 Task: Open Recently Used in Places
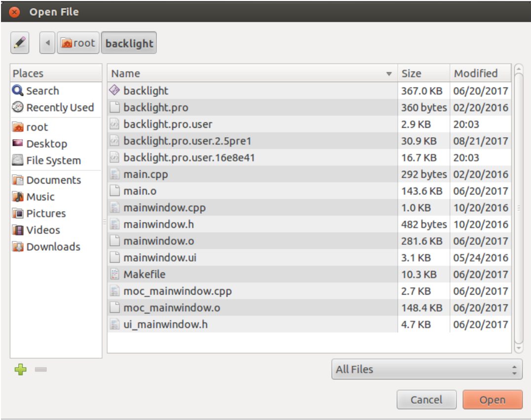pyautogui.click(x=56, y=108)
